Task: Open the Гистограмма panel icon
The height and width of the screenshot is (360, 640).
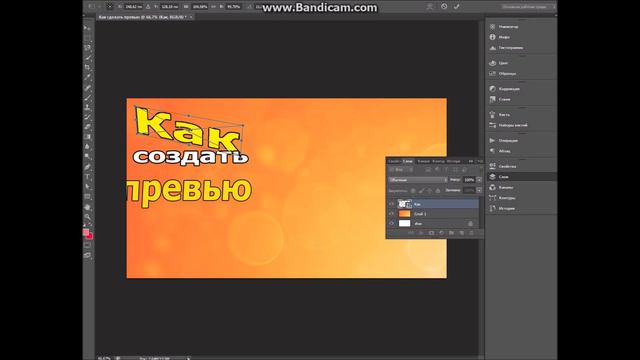Action: coord(493,48)
